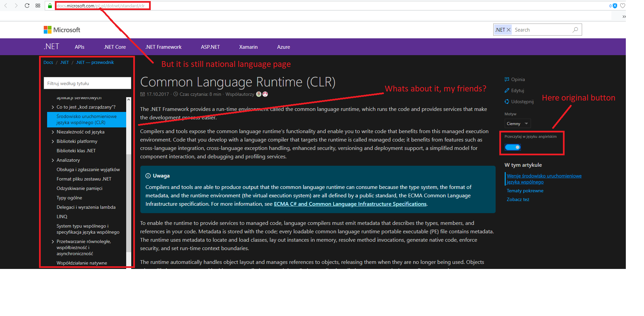Disable the Przeczytaj w języku angielskim toggle
This screenshot has height=316, width=644.
(512, 147)
